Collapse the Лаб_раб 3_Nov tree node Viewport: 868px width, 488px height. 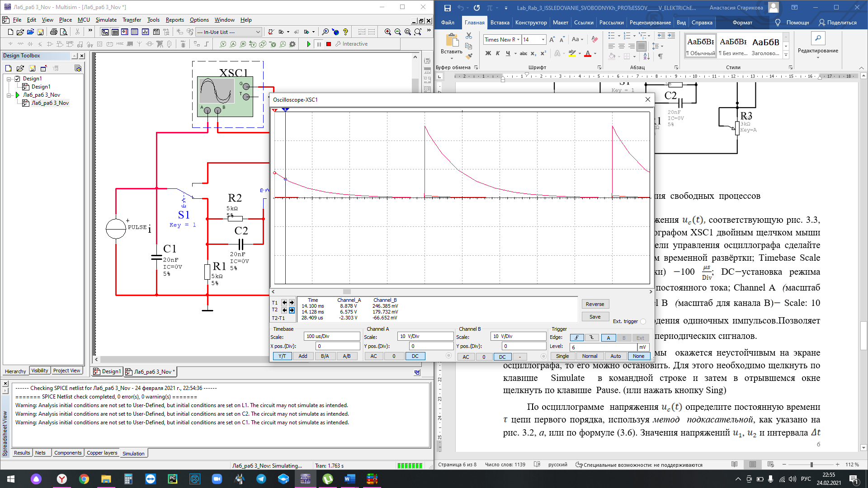click(9, 95)
